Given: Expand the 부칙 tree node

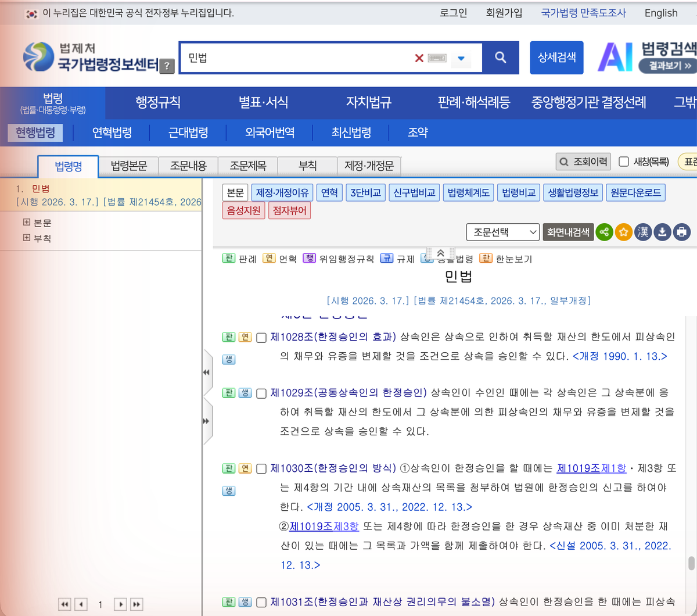Looking at the screenshot, I should (x=27, y=237).
